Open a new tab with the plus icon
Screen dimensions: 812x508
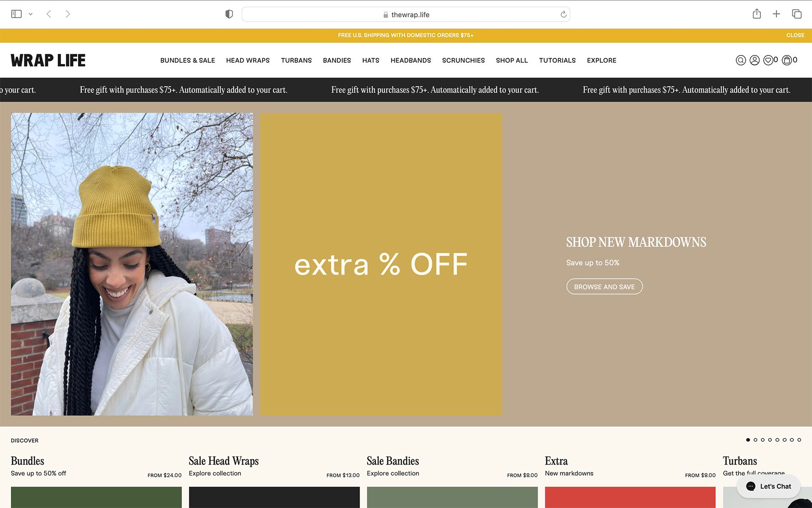click(776, 14)
